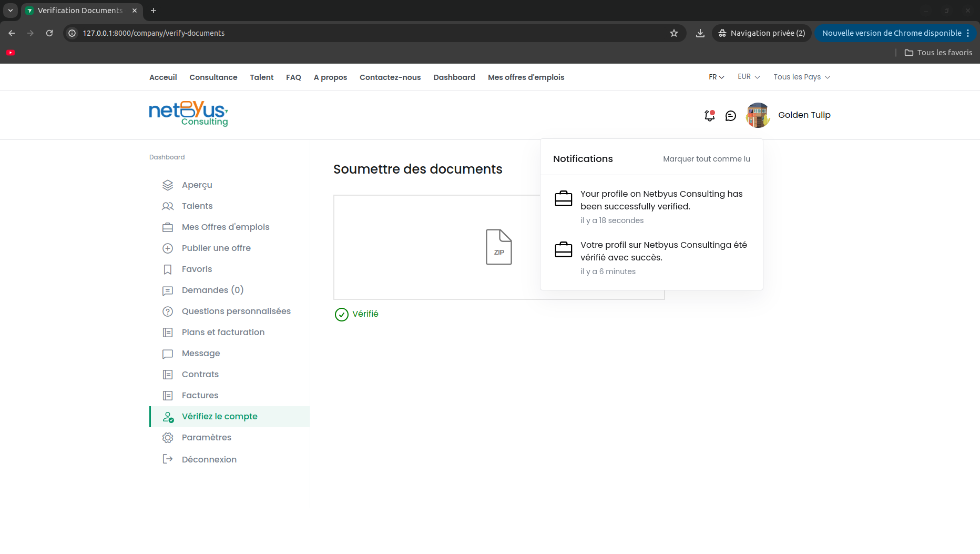Click Marquer tout comme lu
The image size is (980, 554).
(707, 159)
